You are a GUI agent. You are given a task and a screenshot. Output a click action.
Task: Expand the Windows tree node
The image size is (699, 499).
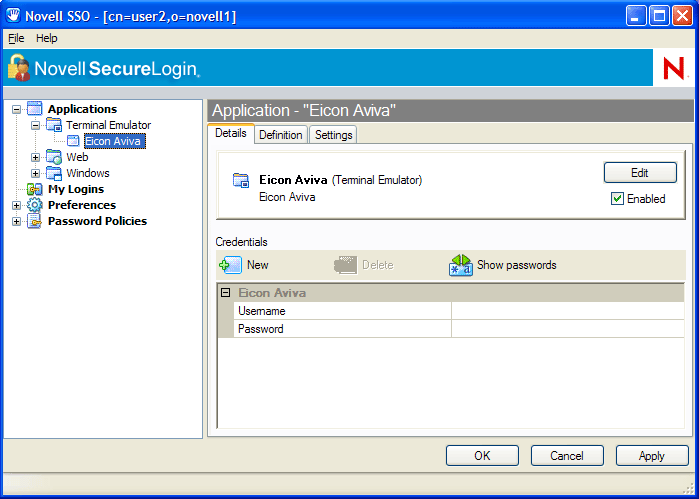35,173
